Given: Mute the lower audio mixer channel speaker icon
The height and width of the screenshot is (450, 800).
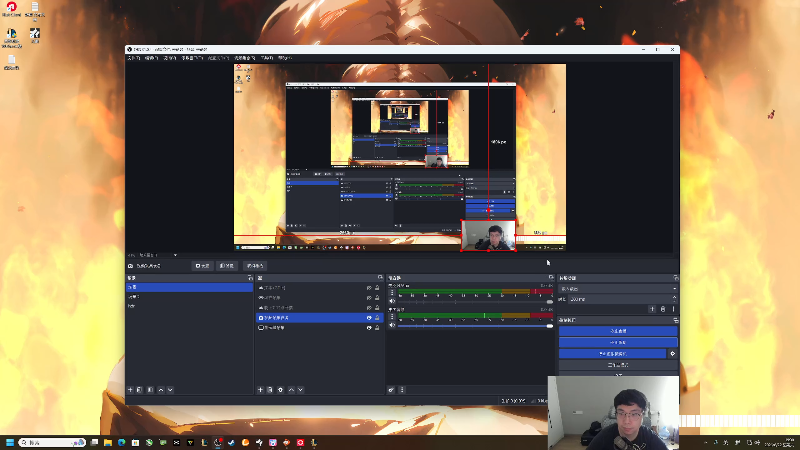Looking at the screenshot, I should coord(392,325).
